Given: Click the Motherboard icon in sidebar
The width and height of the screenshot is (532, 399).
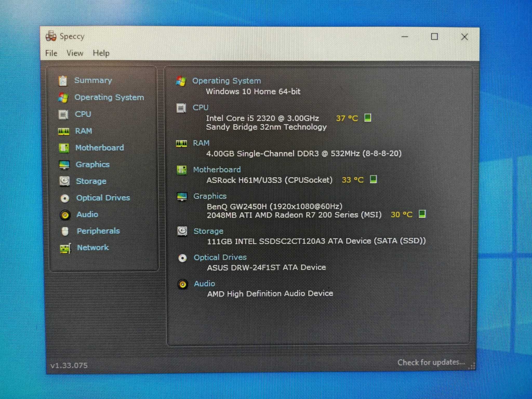Looking at the screenshot, I should coord(64,148).
